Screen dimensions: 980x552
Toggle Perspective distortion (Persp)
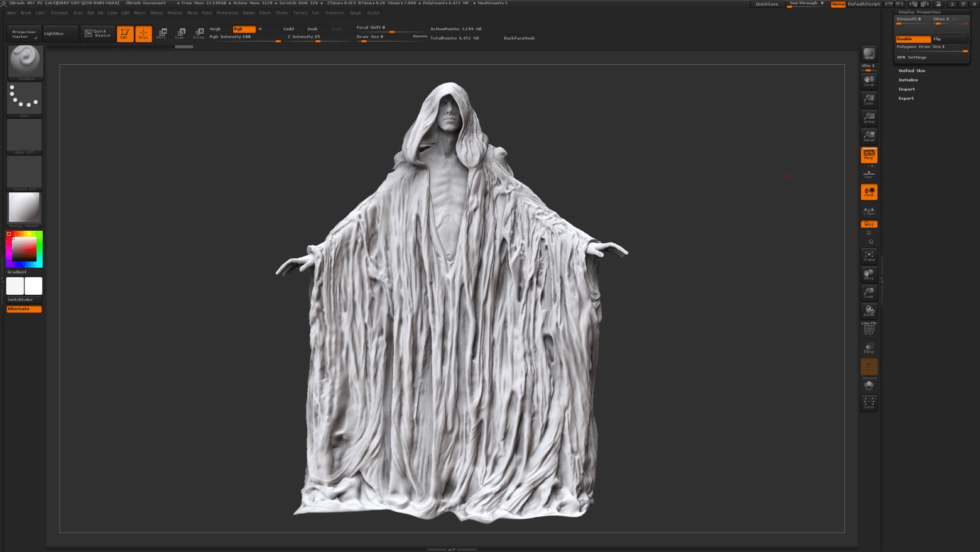click(x=869, y=155)
